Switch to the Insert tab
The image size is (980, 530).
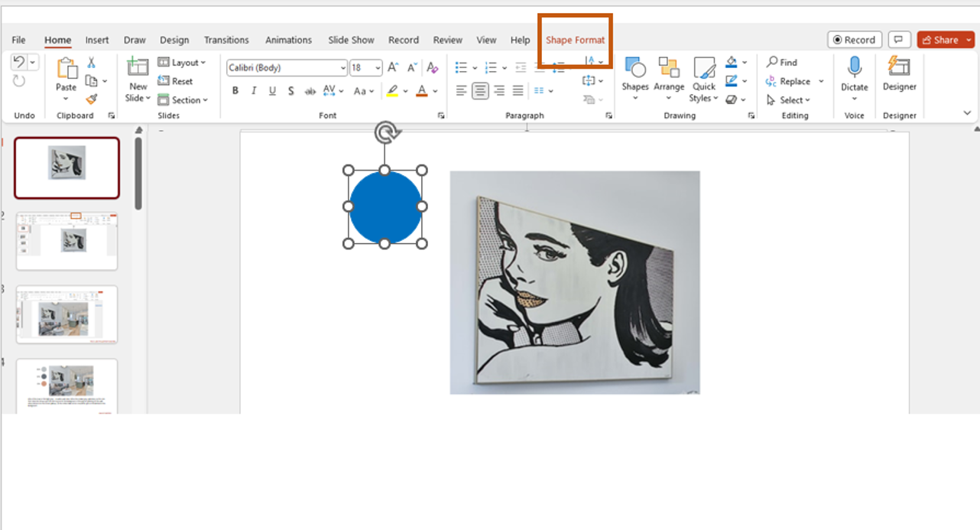coord(97,40)
